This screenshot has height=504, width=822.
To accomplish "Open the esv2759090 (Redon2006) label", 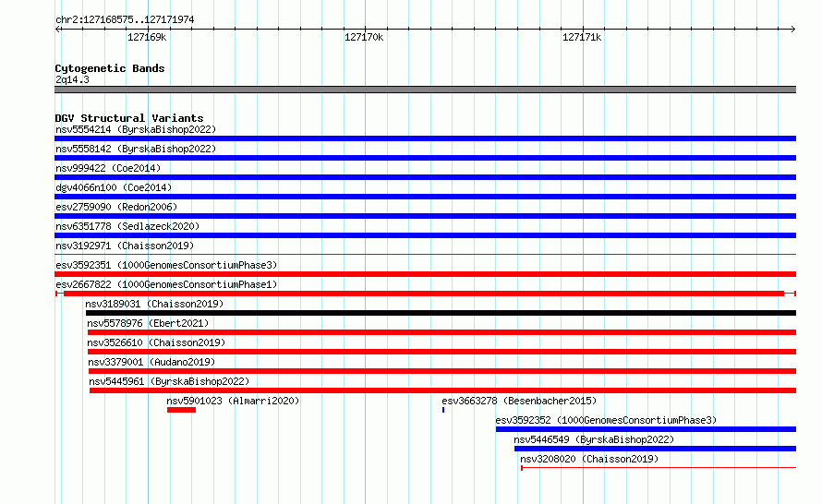I will [116, 207].
